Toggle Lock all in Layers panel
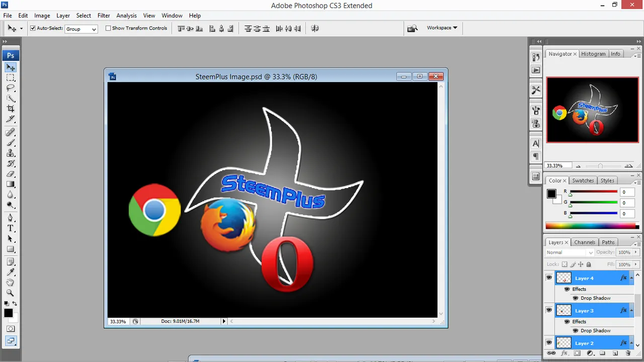Viewport: 644px width, 362px height. 589,264
